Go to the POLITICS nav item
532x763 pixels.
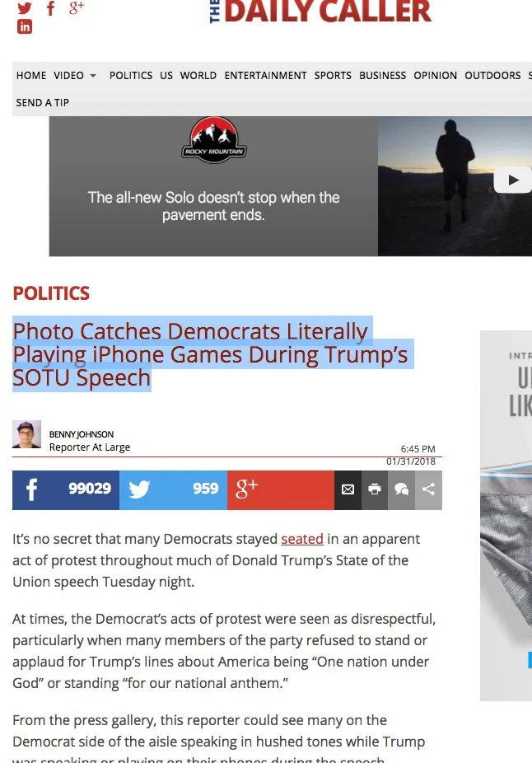pos(131,76)
